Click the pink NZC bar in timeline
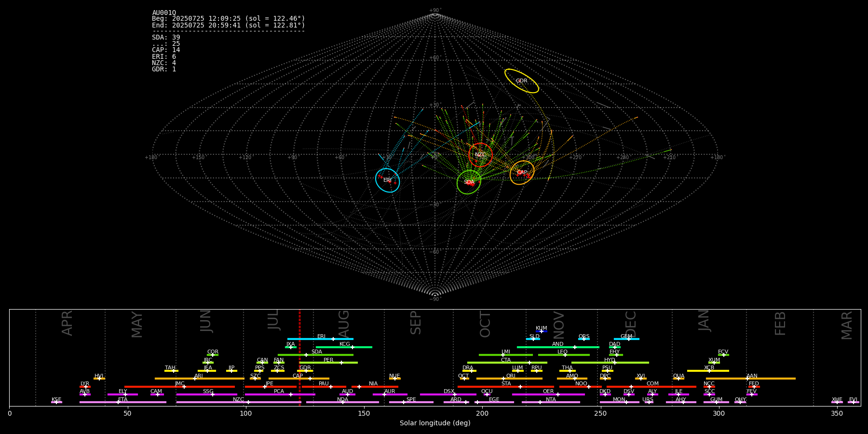The height and width of the screenshot is (434, 868). [x=239, y=402]
